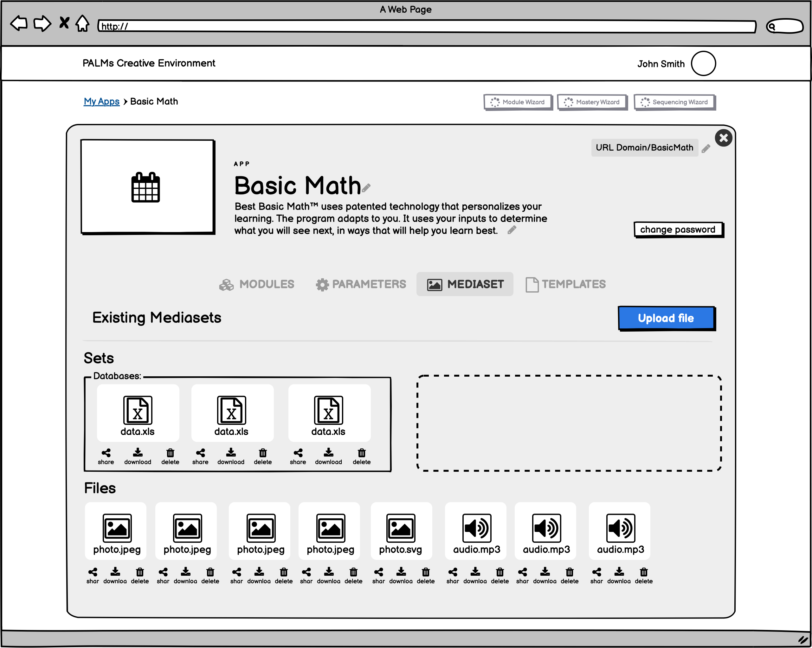Focus the http:// address bar

click(x=427, y=26)
